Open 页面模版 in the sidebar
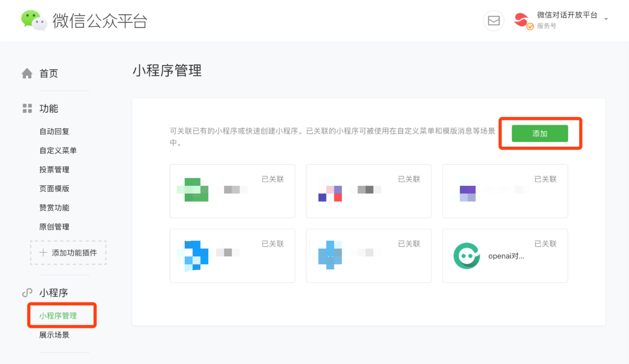Screen dimensions: 629x364 coord(54,189)
